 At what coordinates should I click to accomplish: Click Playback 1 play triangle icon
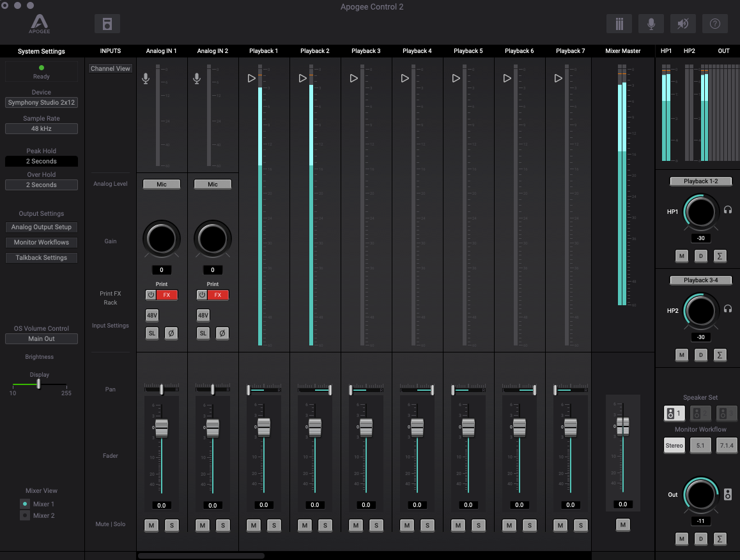point(251,79)
